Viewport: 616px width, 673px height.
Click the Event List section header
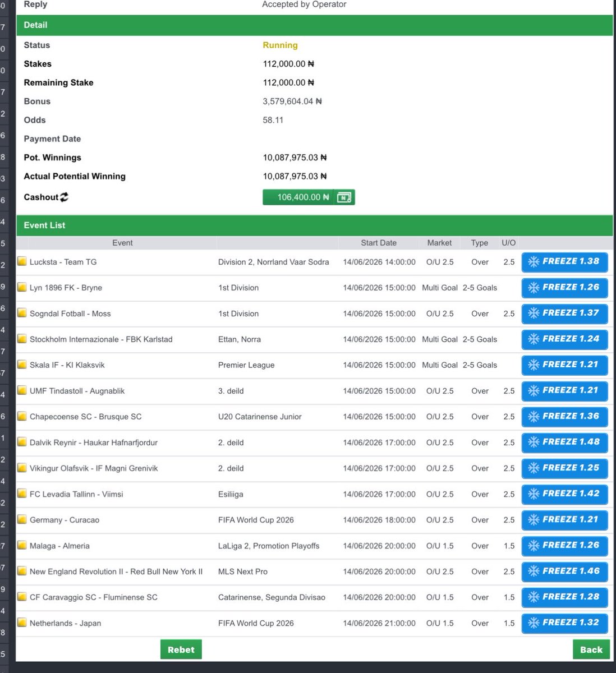click(314, 225)
